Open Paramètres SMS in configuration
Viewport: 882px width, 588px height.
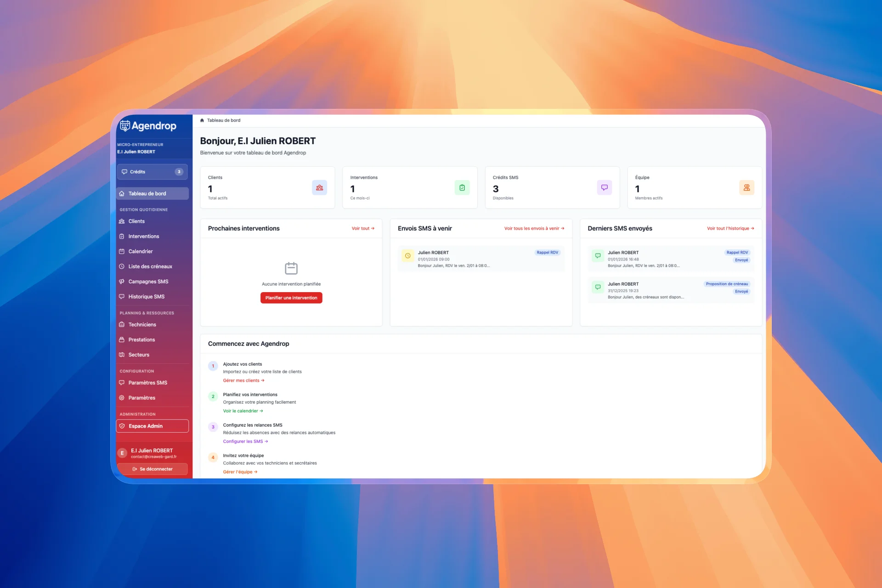[147, 383]
